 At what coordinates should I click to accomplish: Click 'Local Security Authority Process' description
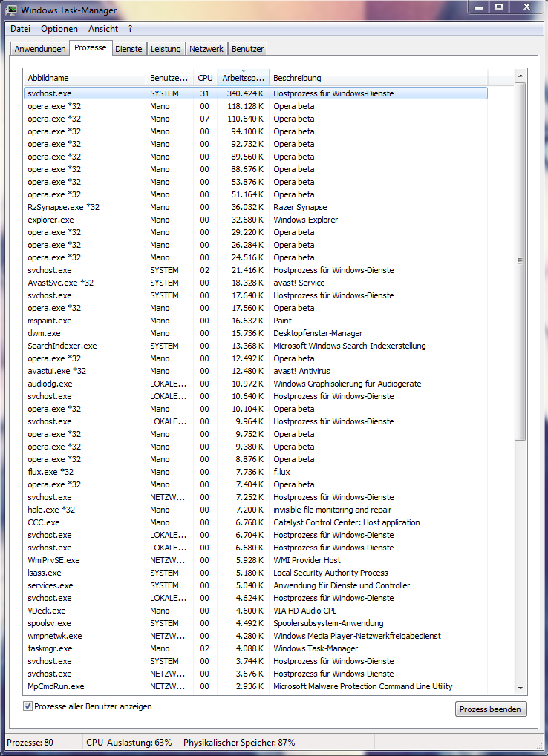(x=330, y=573)
